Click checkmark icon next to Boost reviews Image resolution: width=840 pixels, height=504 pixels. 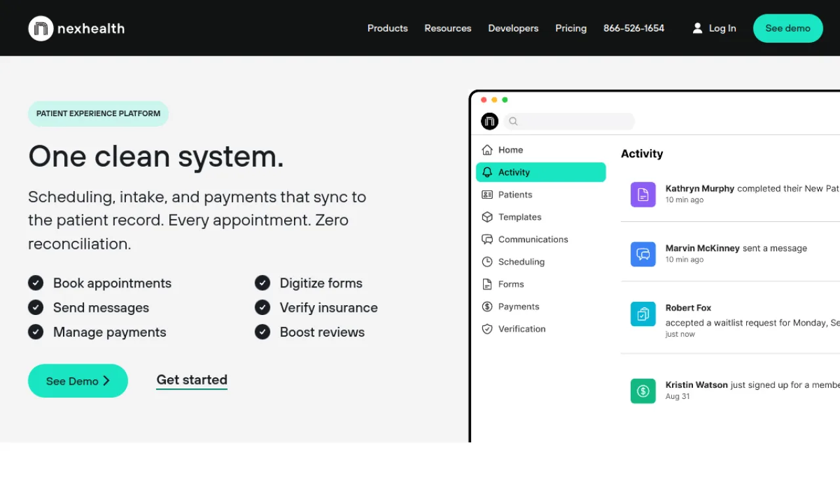(262, 331)
